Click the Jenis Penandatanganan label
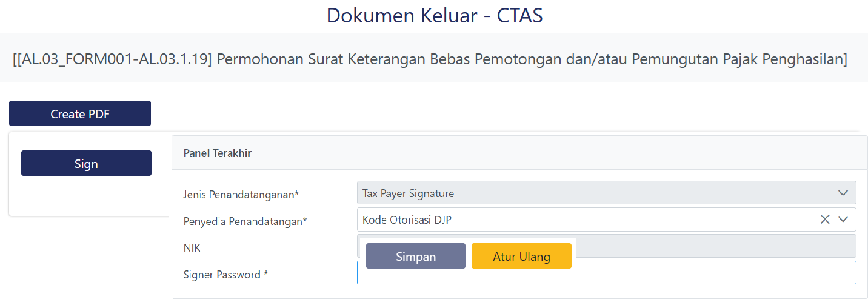 tap(241, 195)
